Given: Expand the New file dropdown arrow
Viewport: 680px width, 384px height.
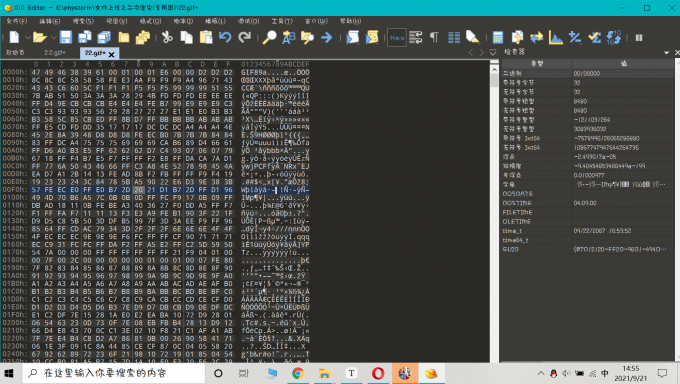Looking at the screenshot, I should 28,38.
